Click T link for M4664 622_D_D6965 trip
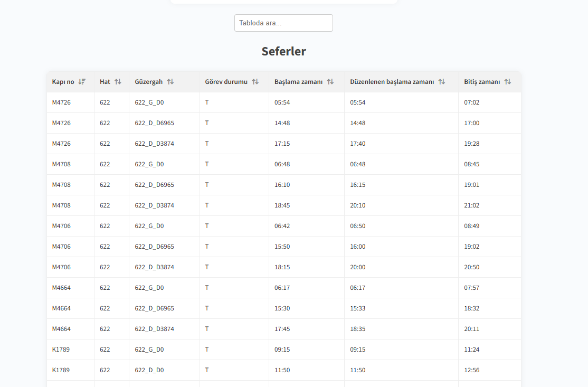The height and width of the screenshot is (387, 588). coord(207,308)
